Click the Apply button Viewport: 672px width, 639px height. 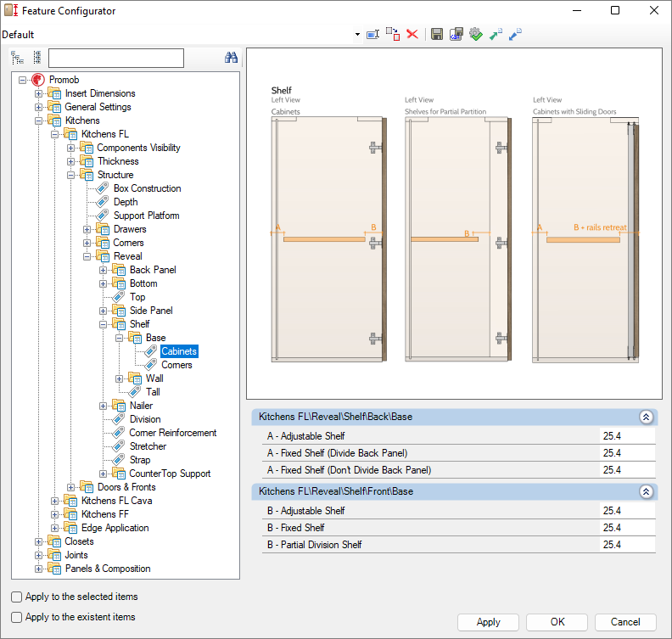click(x=488, y=622)
